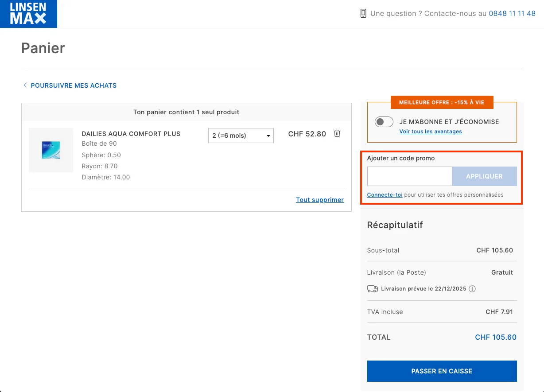Screen dimensions: 544x392
Task: Click the DAILIES product thumbnail image
Action: 51,150
